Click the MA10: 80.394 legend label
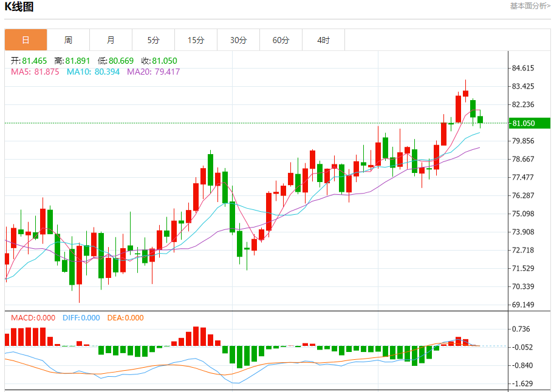 coord(94,72)
